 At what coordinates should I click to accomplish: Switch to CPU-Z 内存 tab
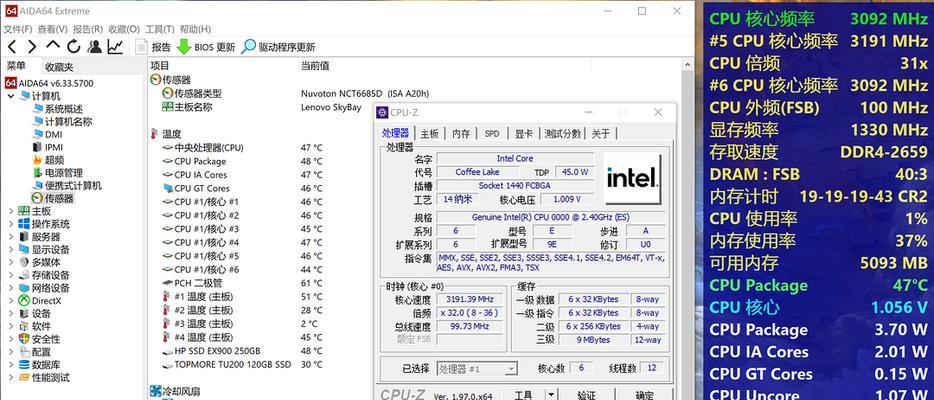click(460, 133)
